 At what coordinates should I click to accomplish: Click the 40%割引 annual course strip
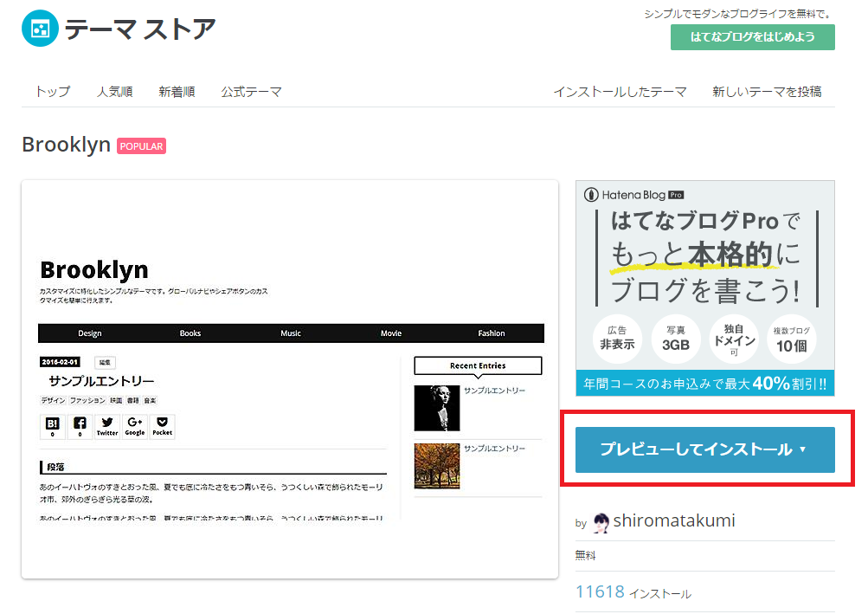tap(704, 383)
